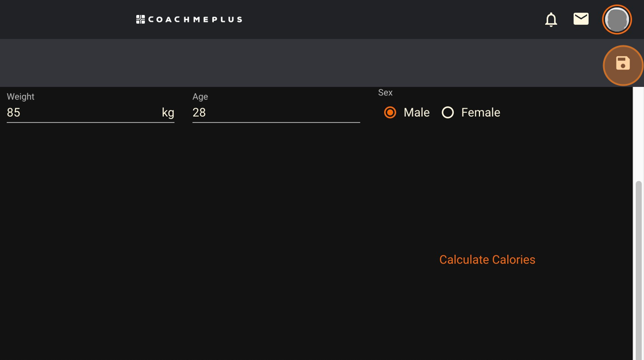The height and width of the screenshot is (360, 644).
Task: Click the grid icon next to COACHMEPLUS
Action: (x=139, y=19)
